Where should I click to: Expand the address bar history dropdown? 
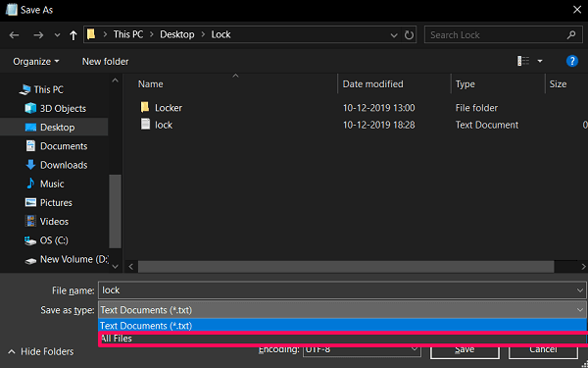[394, 35]
